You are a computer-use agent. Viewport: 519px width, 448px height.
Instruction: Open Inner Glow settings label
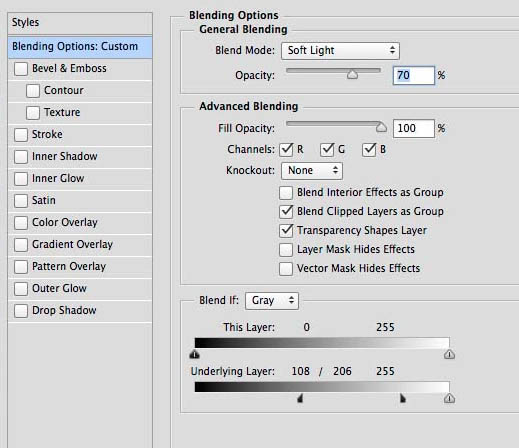pos(58,178)
